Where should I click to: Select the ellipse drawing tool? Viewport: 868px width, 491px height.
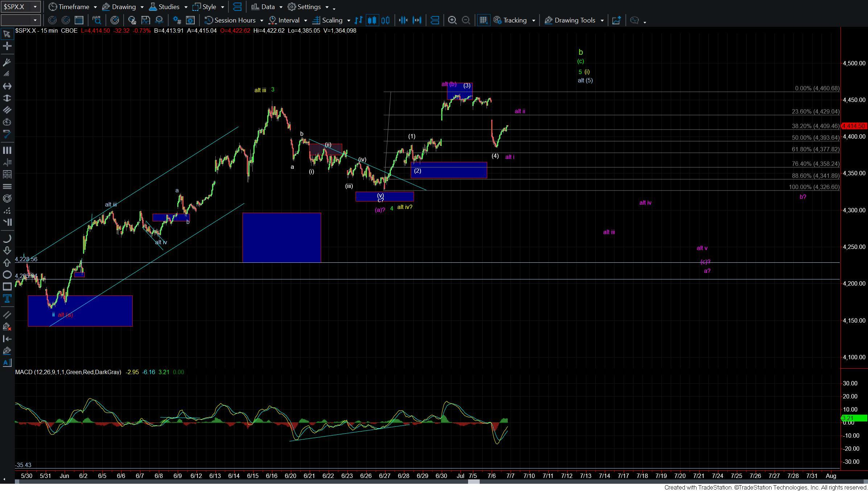[7, 274]
